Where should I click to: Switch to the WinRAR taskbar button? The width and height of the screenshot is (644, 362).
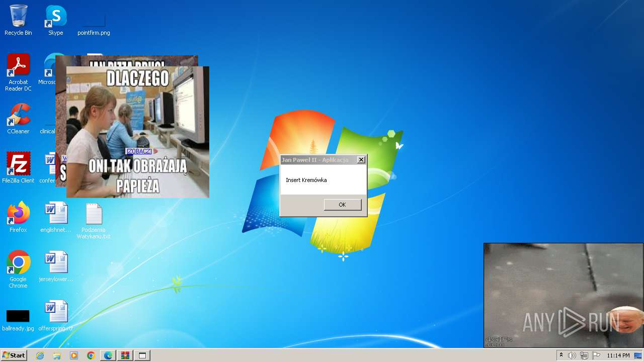coord(125,355)
